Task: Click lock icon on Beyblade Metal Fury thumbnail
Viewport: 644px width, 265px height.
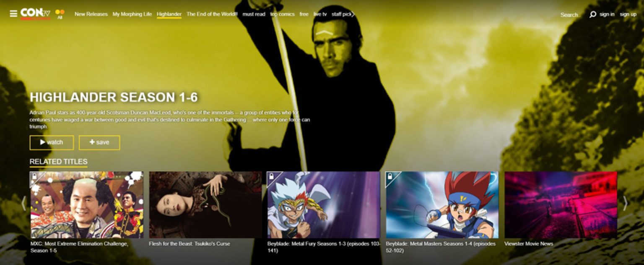Action: point(272,176)
